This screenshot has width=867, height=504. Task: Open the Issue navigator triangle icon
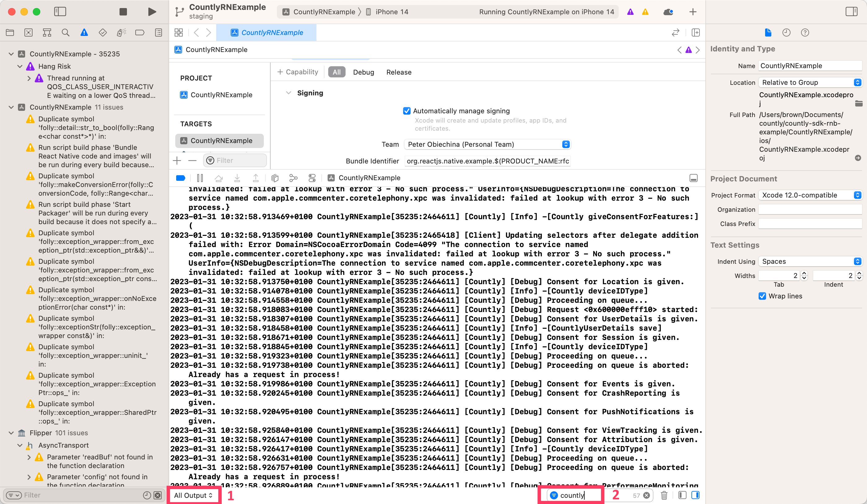(x=84, y=33)
